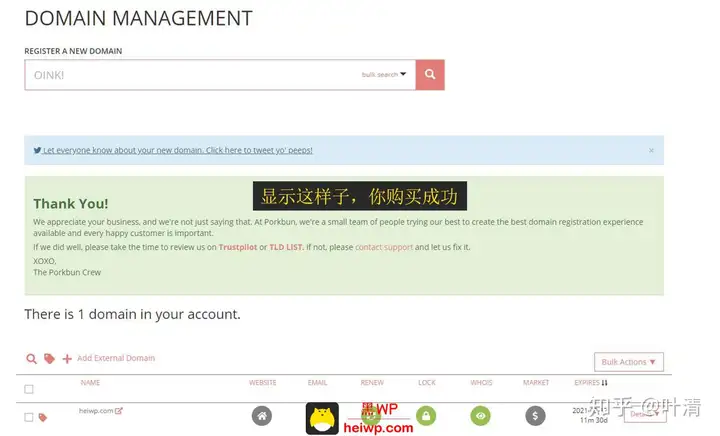Click the RENEW column header
The width and height of the screenshot is (720, 436).
click(x=372, y=383)
